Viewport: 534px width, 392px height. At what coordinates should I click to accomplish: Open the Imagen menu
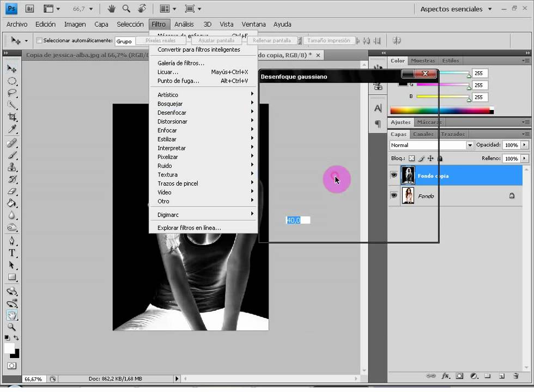pyautogui.click(x=75, y=24)
